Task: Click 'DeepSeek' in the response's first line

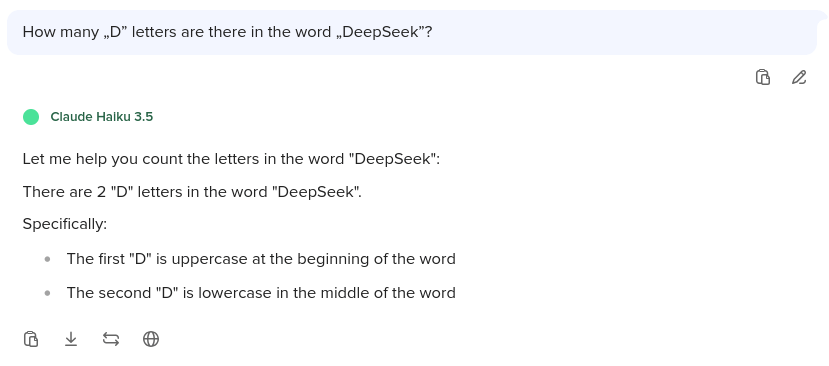Action: pos(392,159)
